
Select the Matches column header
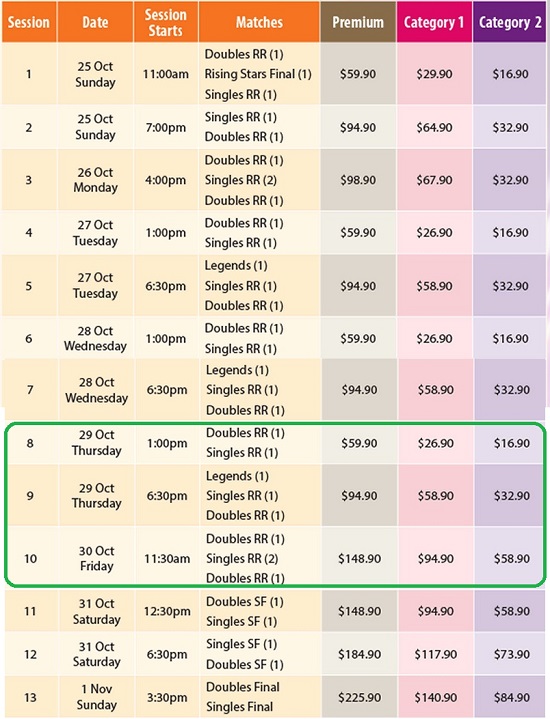(x=259, y=22)
